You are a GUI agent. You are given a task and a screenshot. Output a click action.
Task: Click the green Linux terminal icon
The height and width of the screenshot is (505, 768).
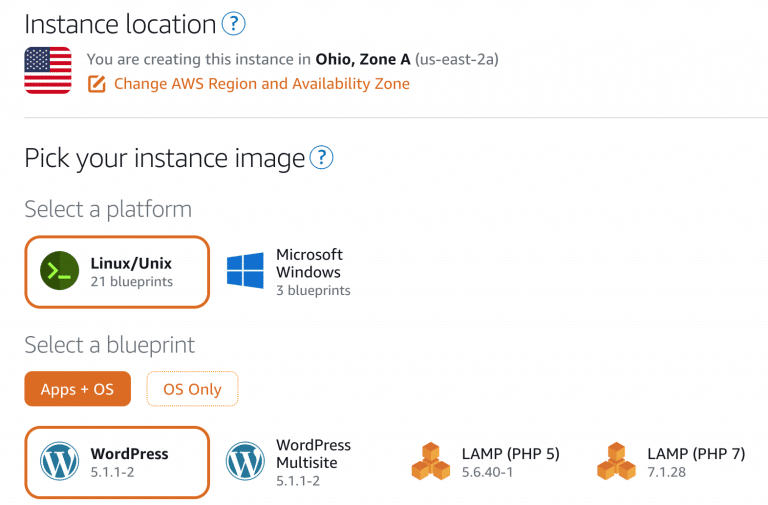pos(59,271)
